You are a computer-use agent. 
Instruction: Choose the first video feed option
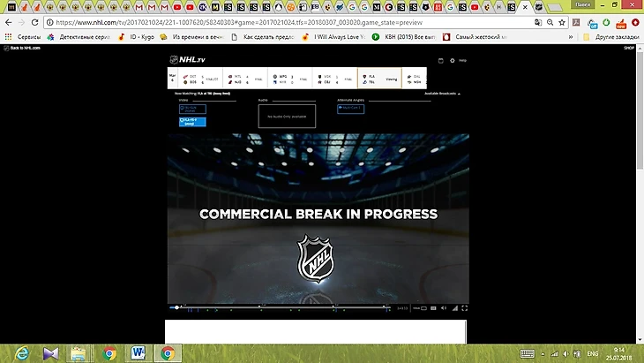tap(192, 109)
